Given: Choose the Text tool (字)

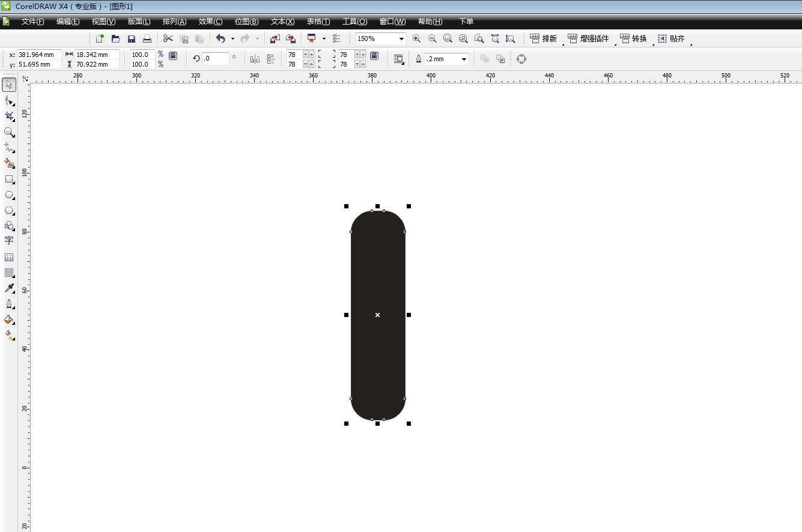Looking at the screenshot, I should [x=9, y=241].
